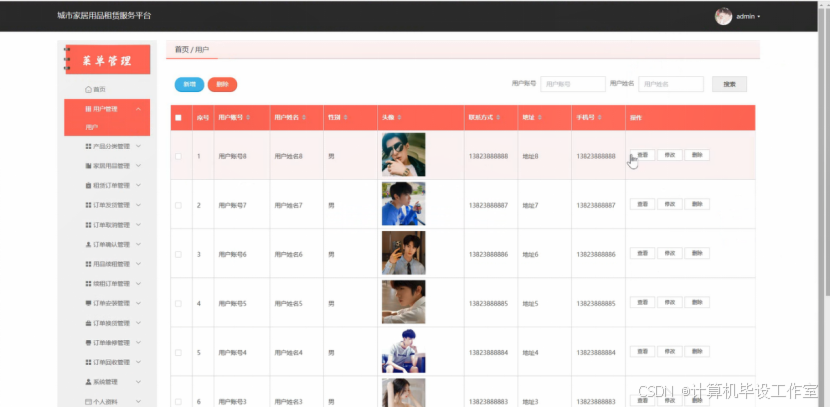This screenshot has width=830, height=407.
Task: Expand the 续租订单管理 chevron
Action: pos(138,284)
